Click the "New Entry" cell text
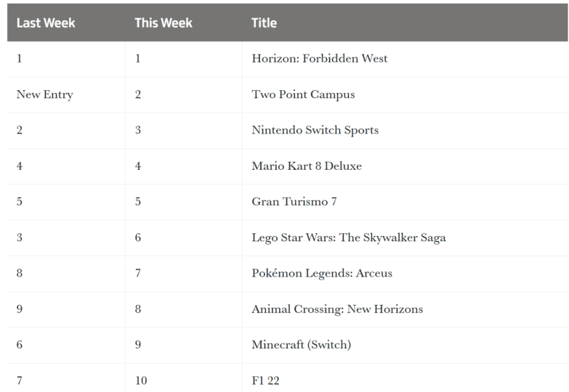 coord(44,94)
